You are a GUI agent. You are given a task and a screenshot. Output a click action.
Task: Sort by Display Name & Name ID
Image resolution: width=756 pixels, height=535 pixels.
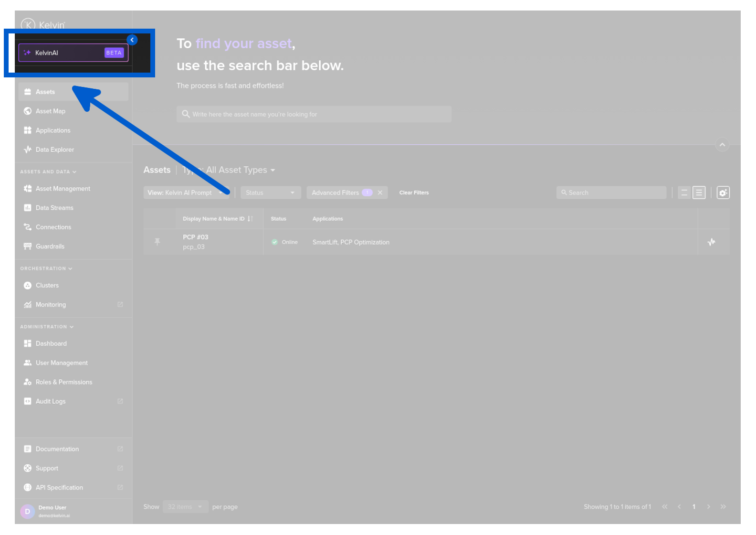click(250, 219)
